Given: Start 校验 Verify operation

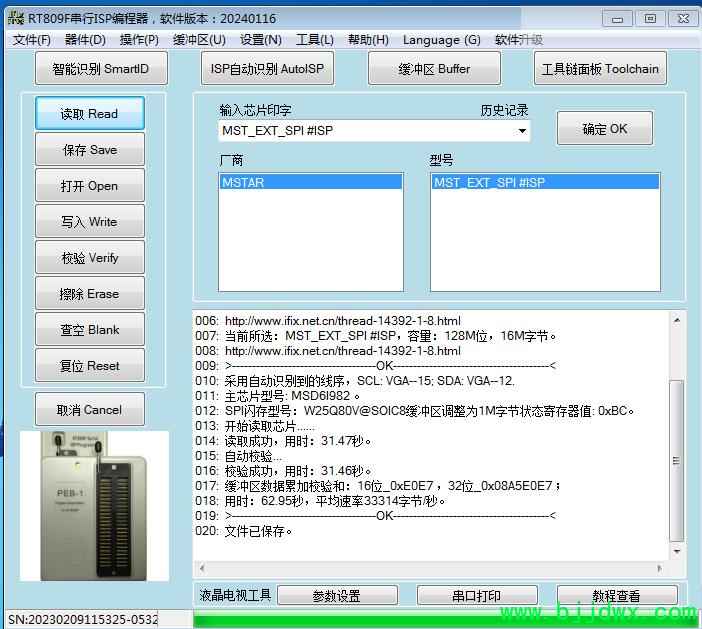Looking at the screenshot, I should tap(90, 258).
